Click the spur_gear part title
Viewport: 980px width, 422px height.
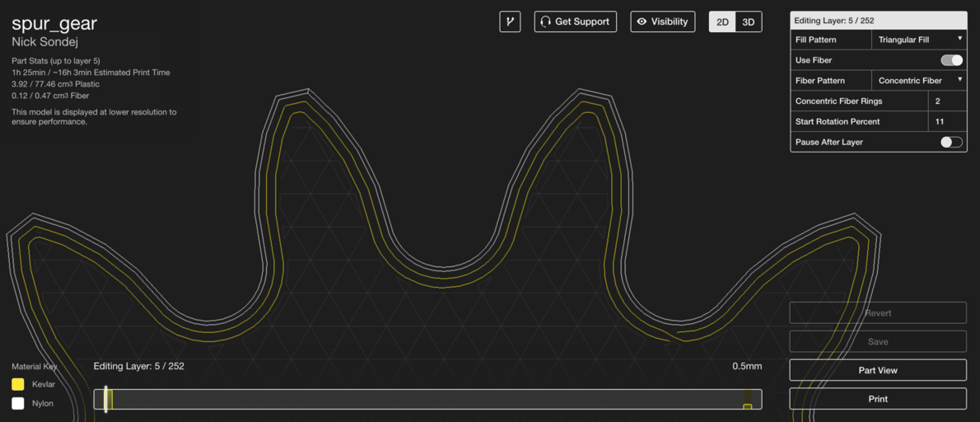click(x=54, y=24)
